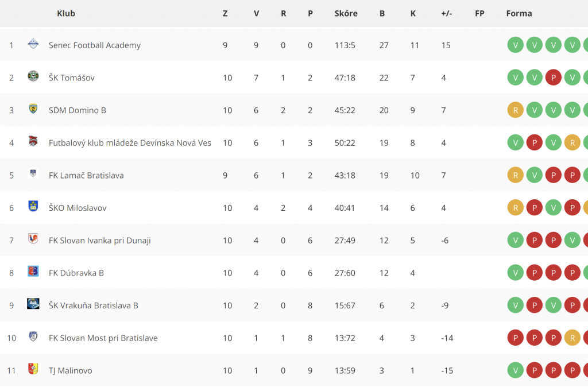Click the ŠKO Miloslavov blue crest
Screen dimensions: 588x387
click(x=33, y=206)
